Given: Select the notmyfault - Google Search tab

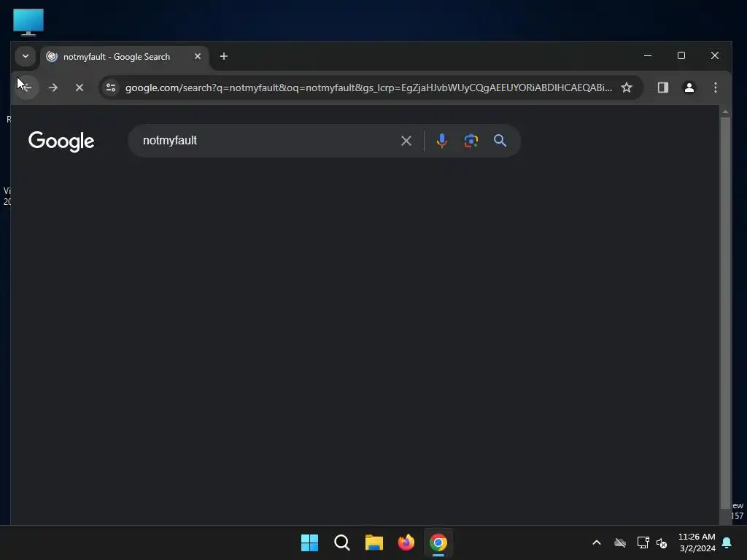Looking at the screenshot, I should [125, 57].
